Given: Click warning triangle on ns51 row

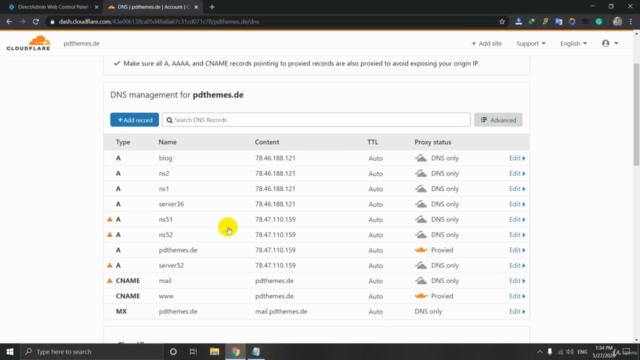Looking at the screenshot, I should [x=109, y=219].
